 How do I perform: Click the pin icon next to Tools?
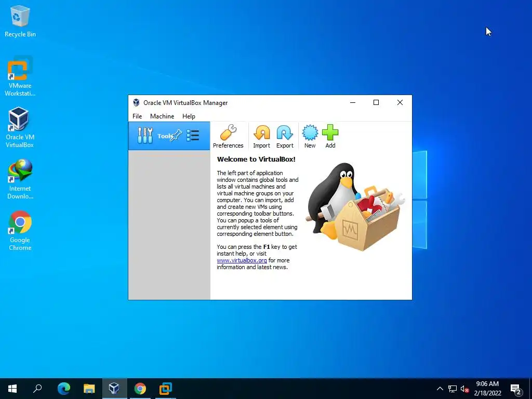click(x=177, y=136)
